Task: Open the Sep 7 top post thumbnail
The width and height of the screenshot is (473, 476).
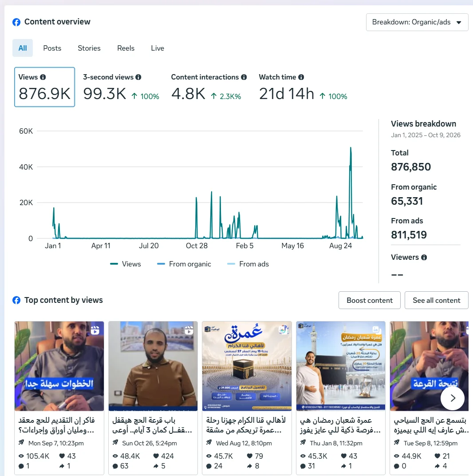Action: pos(59,366)
